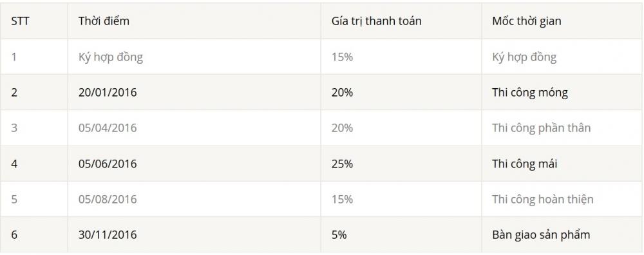Screen dimensions: 644x255
Task: Select the date 20/01/2016
Action: 108,93
